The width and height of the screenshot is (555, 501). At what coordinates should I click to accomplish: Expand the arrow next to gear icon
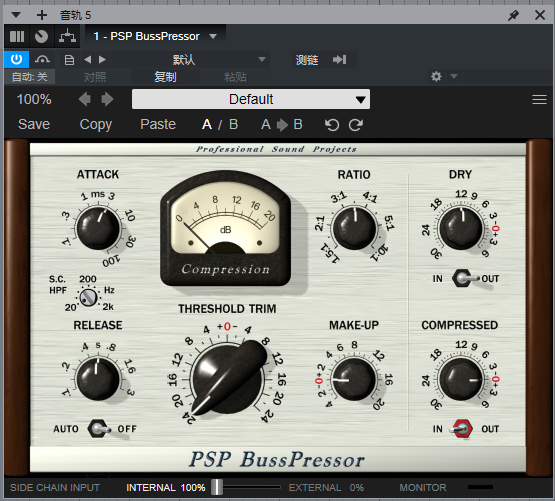454,76
